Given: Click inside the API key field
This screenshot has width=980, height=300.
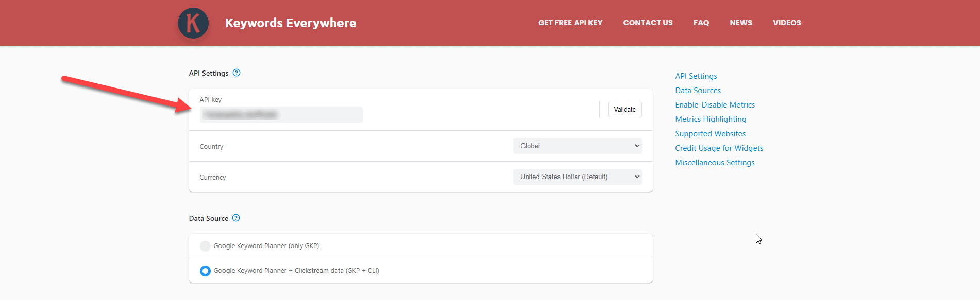Looking at the screenshot, I should [281, 115].
